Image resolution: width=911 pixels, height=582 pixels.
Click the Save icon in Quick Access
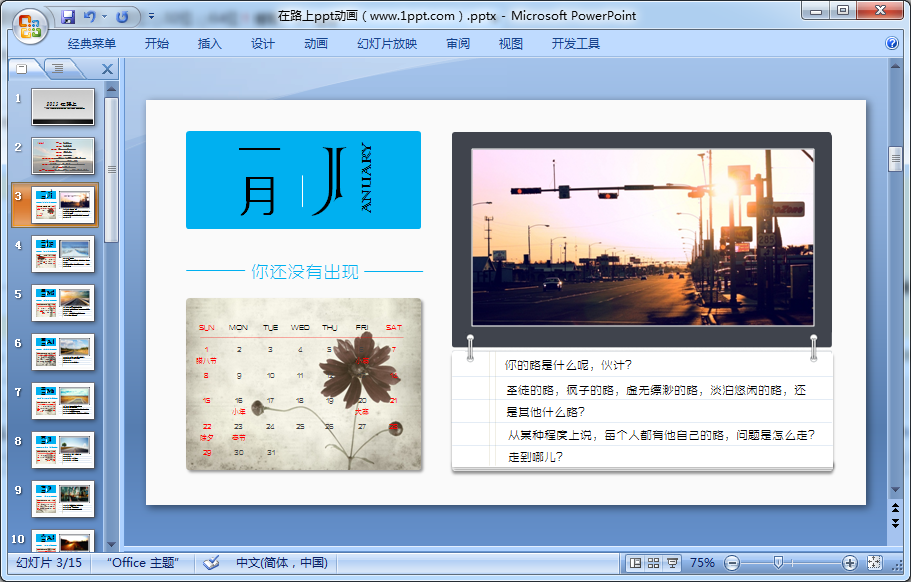click(x=68, y=17)
